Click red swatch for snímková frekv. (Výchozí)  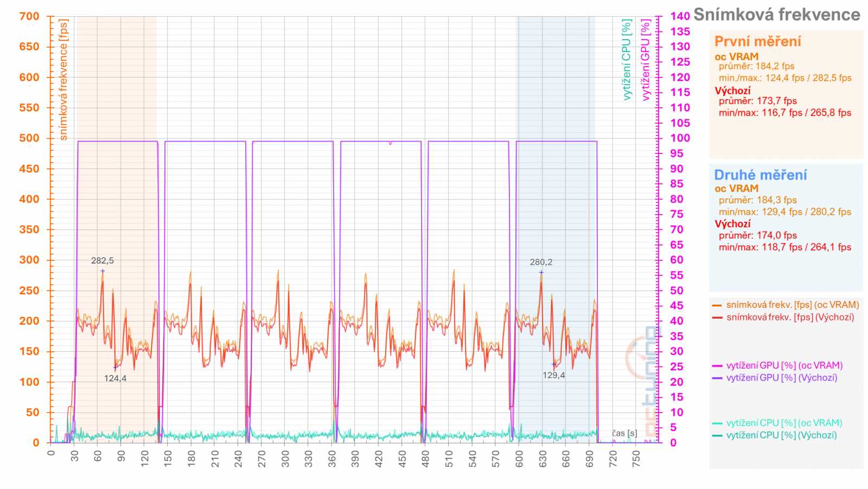(x=717, y=318)
